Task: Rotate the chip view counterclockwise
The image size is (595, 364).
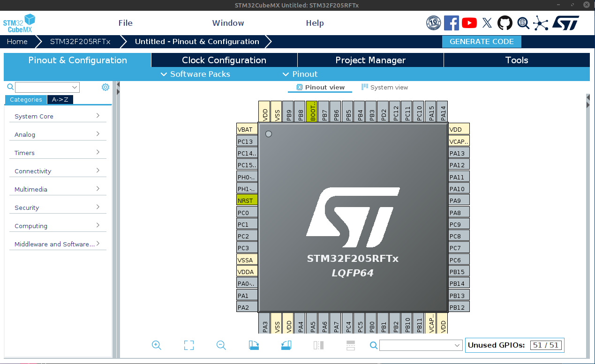Action: coord(286,345)
